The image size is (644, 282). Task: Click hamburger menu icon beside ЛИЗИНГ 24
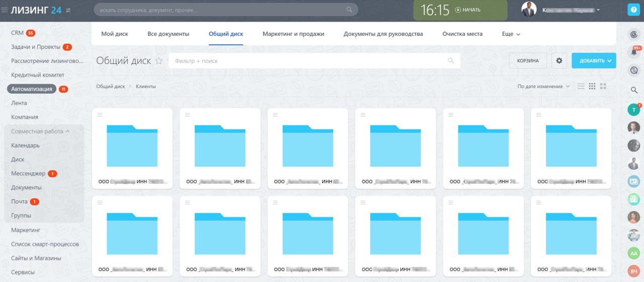click(5, 10)
